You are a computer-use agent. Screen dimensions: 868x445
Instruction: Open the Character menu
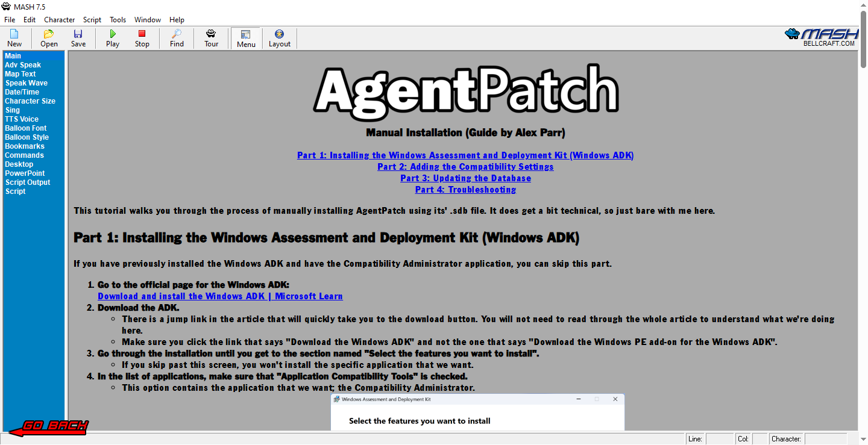point(59,20)
